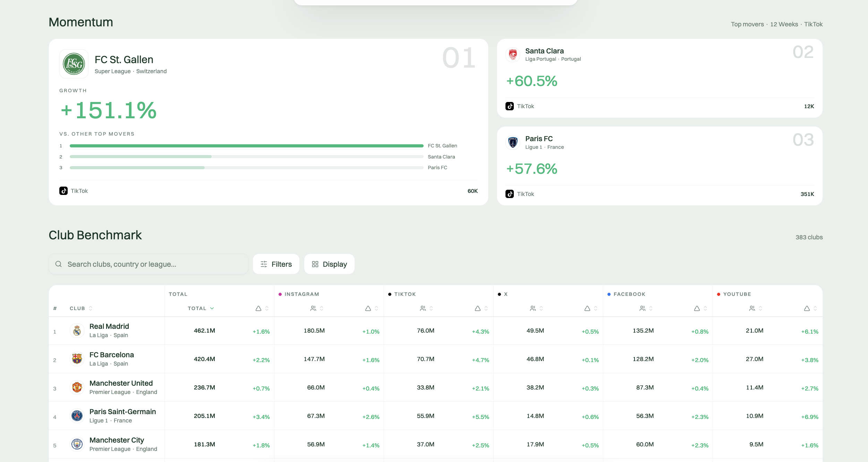Screen dimensions: 868x462
Task: Click the Facebook growth triangle icon
Action: pos(697,308)
